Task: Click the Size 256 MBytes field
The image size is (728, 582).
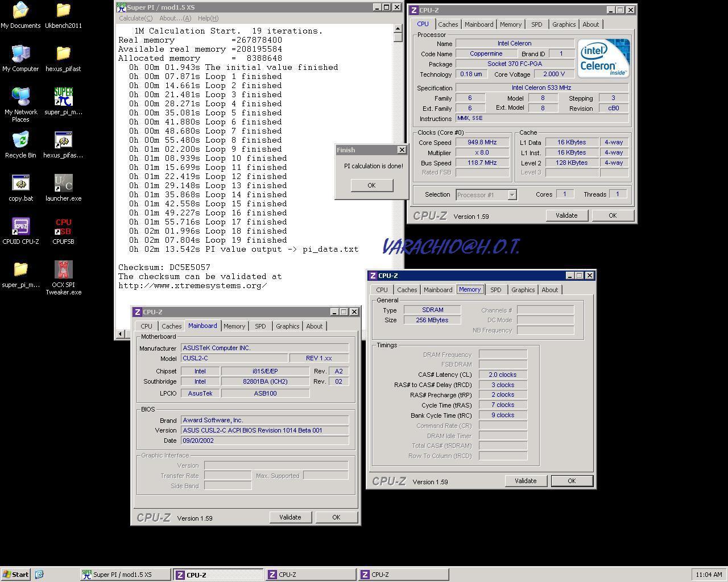Action: point(432,320)
